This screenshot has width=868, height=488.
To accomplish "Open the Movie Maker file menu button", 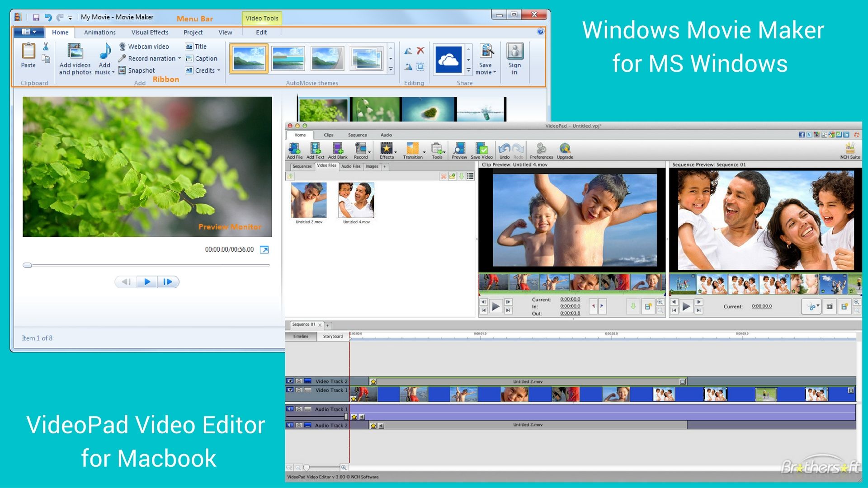I will (x=29, y=32).
